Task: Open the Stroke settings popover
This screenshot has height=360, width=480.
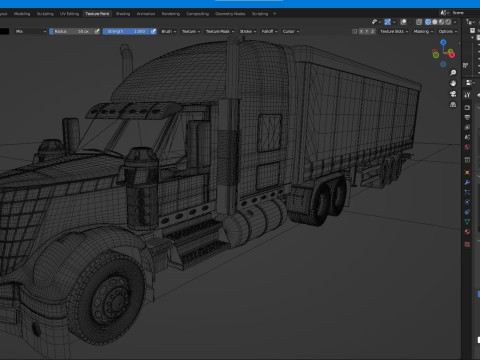Action: point(248,31)
